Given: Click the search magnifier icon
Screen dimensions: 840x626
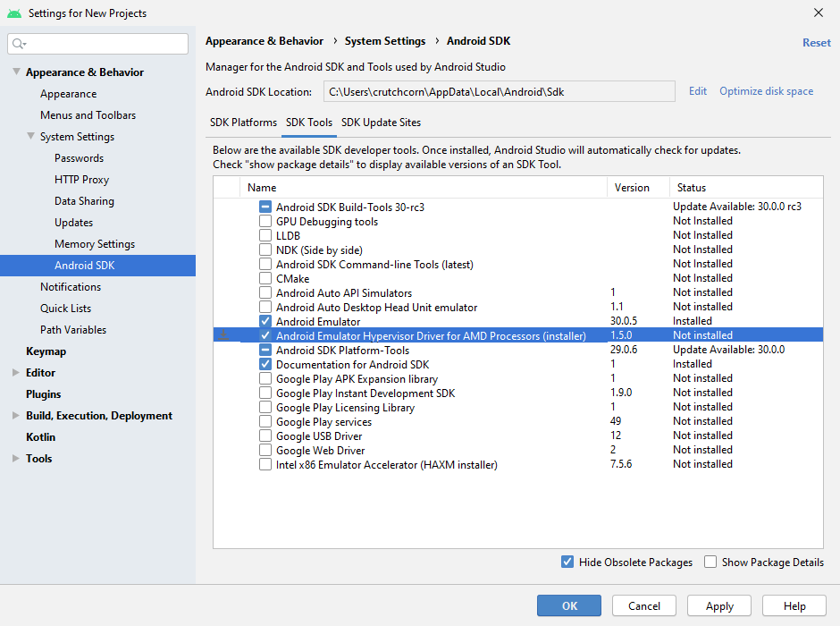Looking at the screenshot, I should [x=19, y=44].
